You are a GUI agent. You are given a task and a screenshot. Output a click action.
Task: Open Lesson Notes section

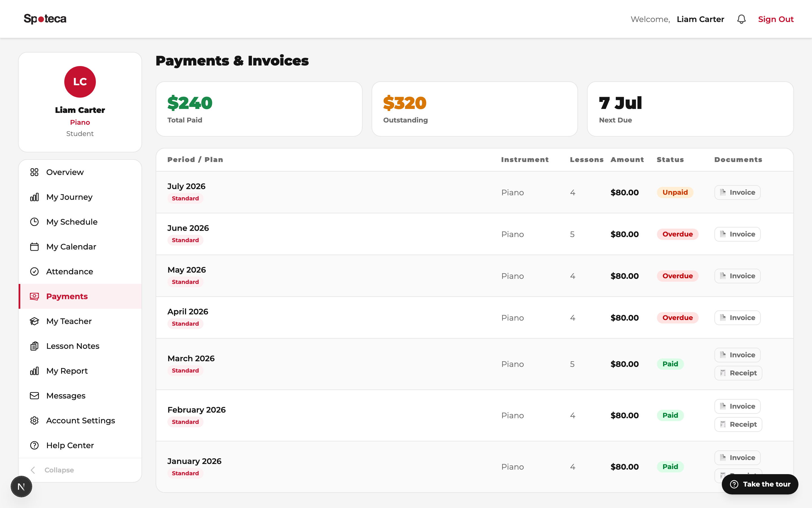(80, 346)
